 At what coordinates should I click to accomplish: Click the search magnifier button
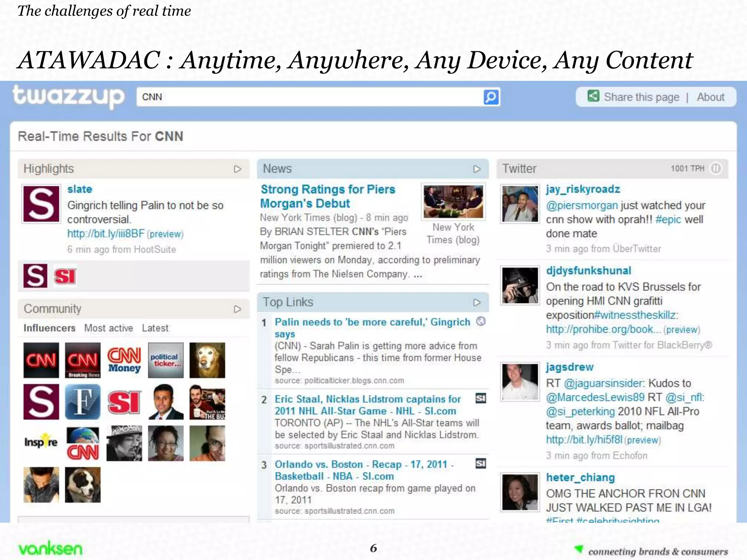click(491, 97)
